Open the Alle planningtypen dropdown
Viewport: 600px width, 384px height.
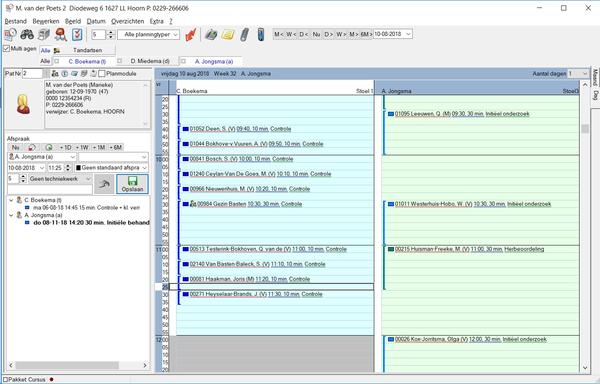click(175, 34)
